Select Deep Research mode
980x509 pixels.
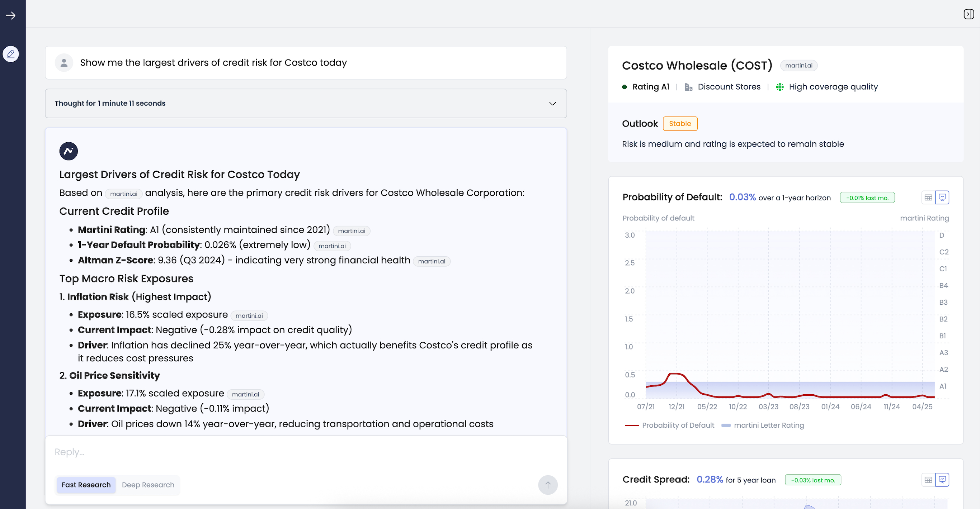pos(148,485)
